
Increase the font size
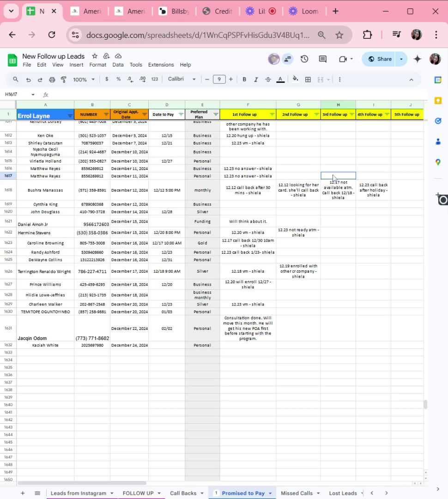[x=230, y=79]
